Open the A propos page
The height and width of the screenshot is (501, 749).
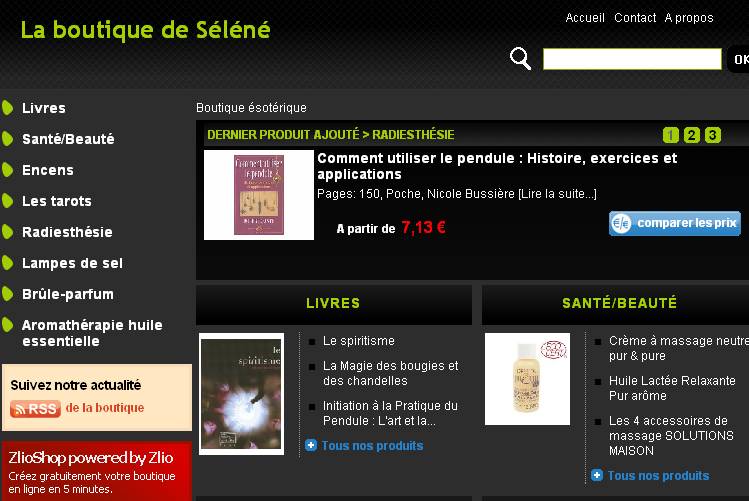689,18
